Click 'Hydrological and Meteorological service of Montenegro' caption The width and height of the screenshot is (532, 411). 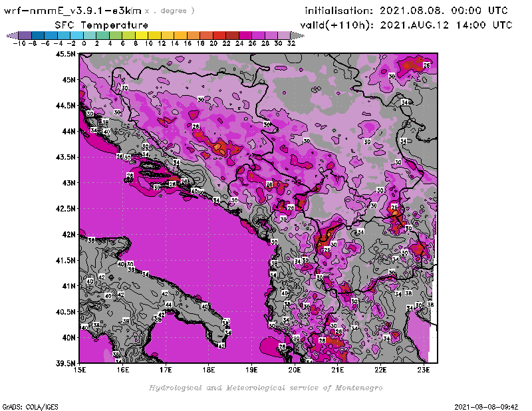265,388
